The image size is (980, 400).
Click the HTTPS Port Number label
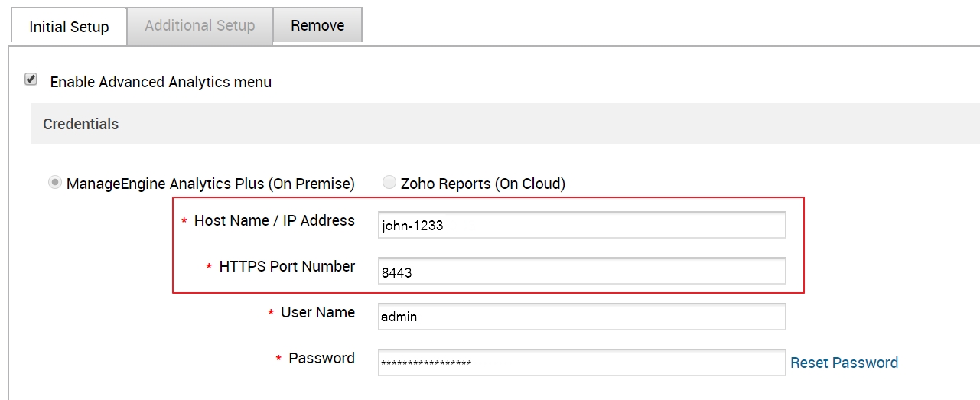click(287, 266)
